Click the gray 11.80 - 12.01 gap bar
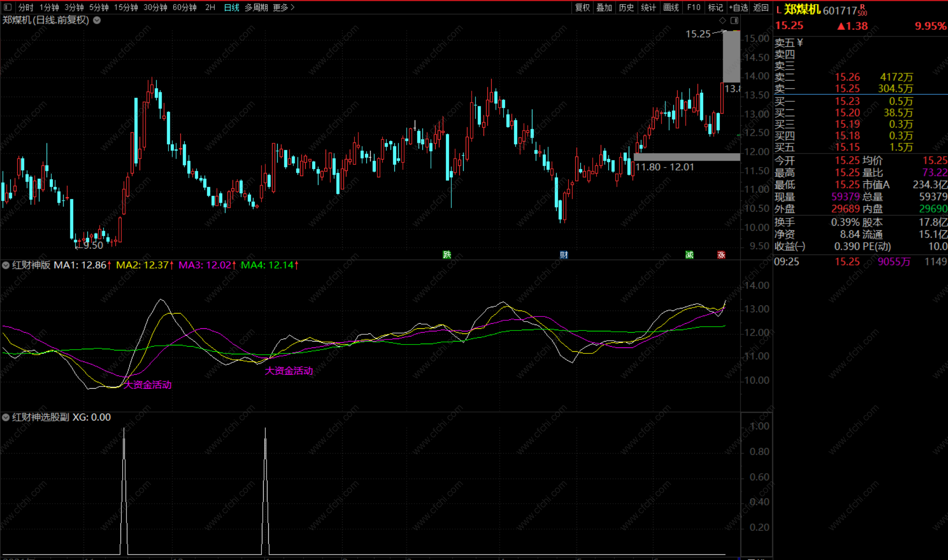This screenshot has width=948, height=560. [686, 157]
